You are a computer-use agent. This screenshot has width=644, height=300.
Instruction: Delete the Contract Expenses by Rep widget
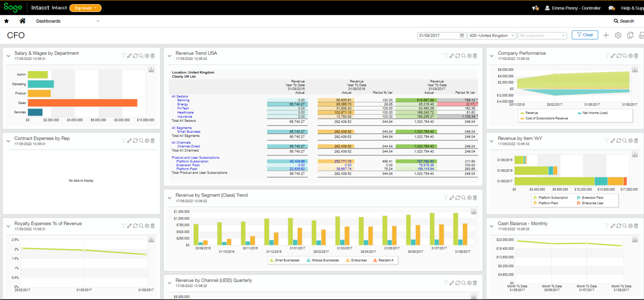click(152, 141)
